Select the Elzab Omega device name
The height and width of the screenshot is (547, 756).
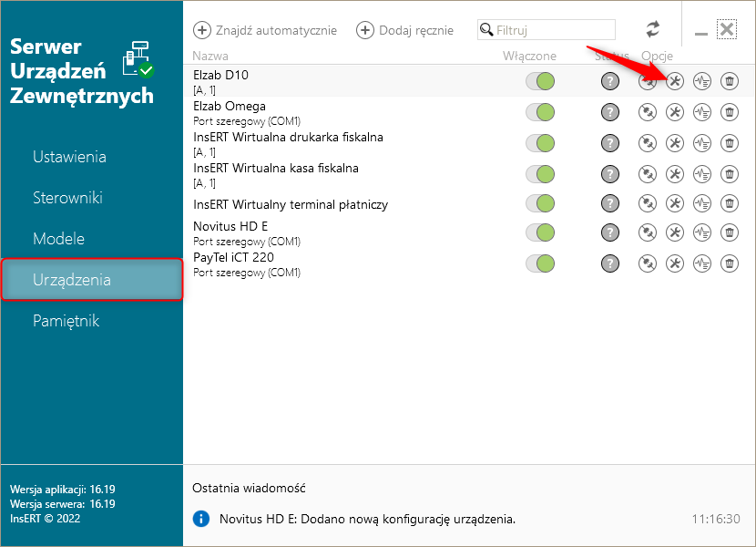coord(230,107)
